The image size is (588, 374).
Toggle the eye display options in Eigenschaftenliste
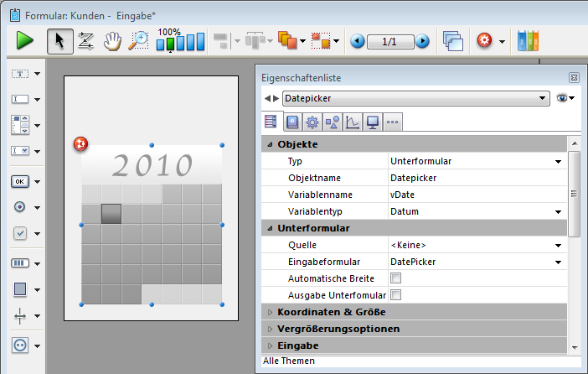565,98
